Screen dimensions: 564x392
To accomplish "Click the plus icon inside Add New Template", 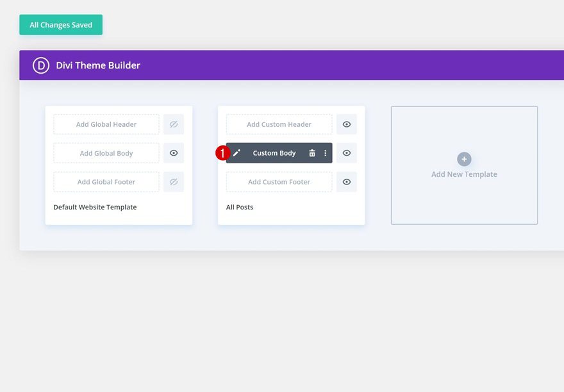I will point(464,159).
